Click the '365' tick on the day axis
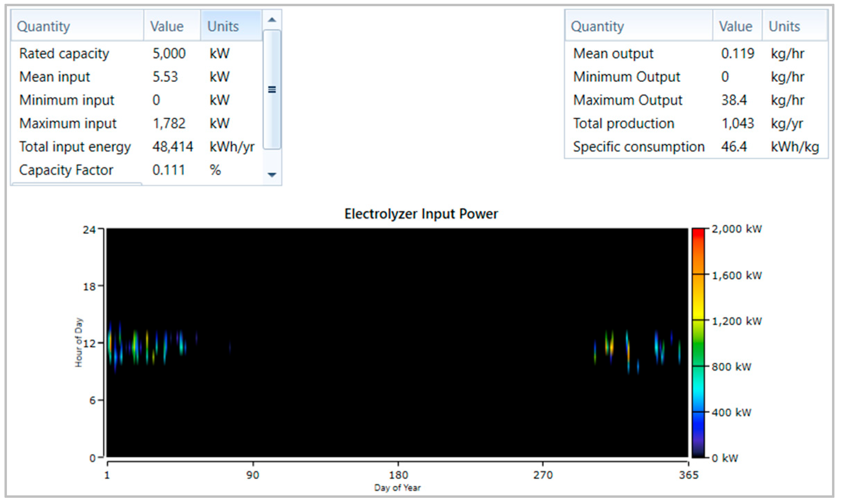This screenshot has height=504, width=841. pyautogui.click(x=689, y=475)
